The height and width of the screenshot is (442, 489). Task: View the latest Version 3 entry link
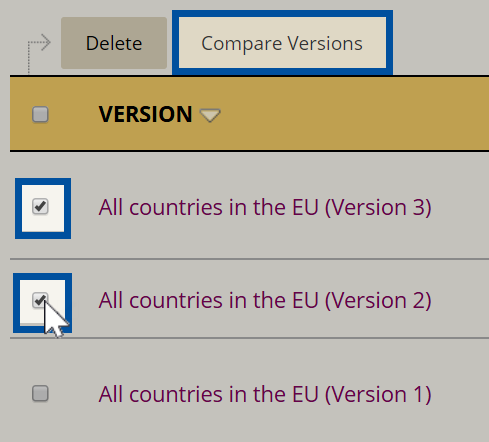pyautogui.click(x=265, y=207)
